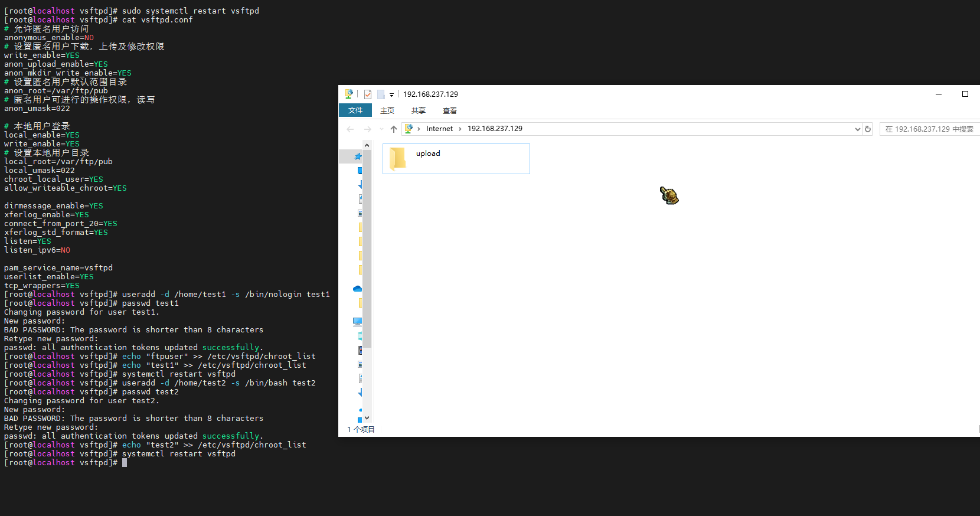
Task: Open the 文件 (File) ribbon tab
Action: [355, 110]
